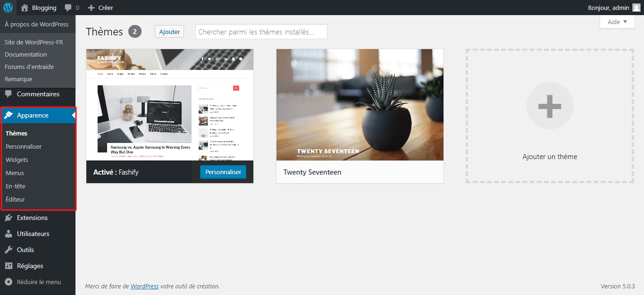Image resolution: width=644 pixels, height=295 pixels.
Task: Click the Ajouter button beside Thèmes
Action: pyautogui.click(x=169, y=32)
